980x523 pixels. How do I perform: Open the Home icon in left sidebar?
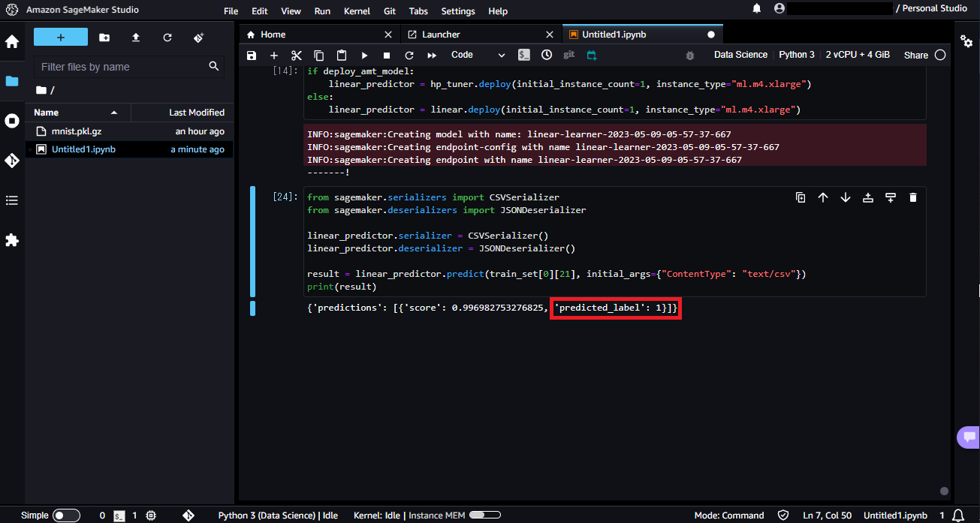(x=12, y=41)
